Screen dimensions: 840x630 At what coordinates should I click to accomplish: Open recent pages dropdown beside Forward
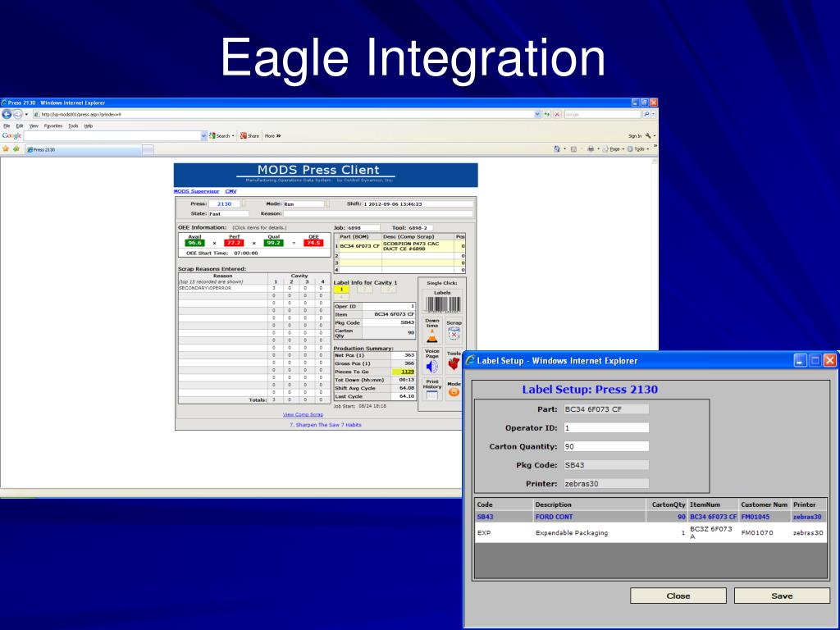tap(26, 114)
